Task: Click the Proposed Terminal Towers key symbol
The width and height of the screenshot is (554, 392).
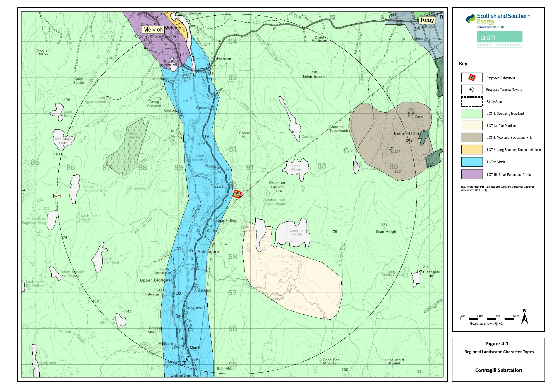Action: [472, 89]
